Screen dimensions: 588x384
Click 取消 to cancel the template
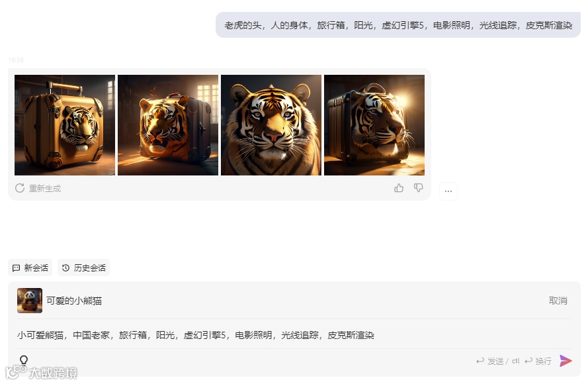(x=558, y=301)
